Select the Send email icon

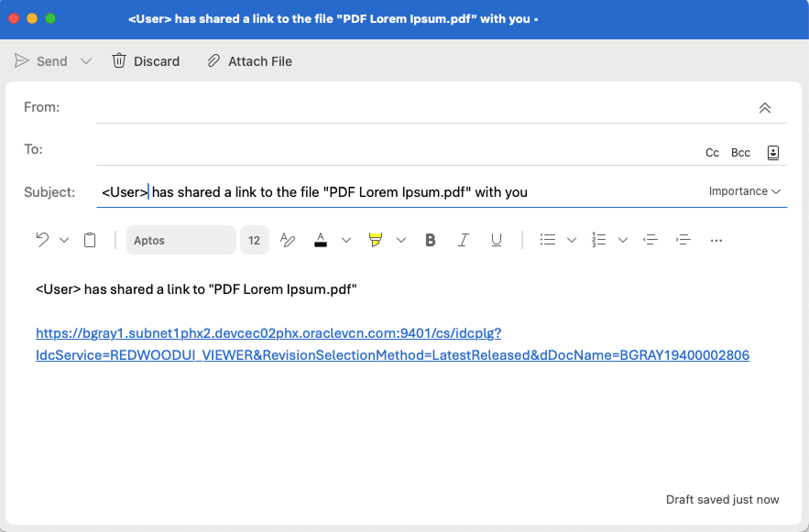22,60
